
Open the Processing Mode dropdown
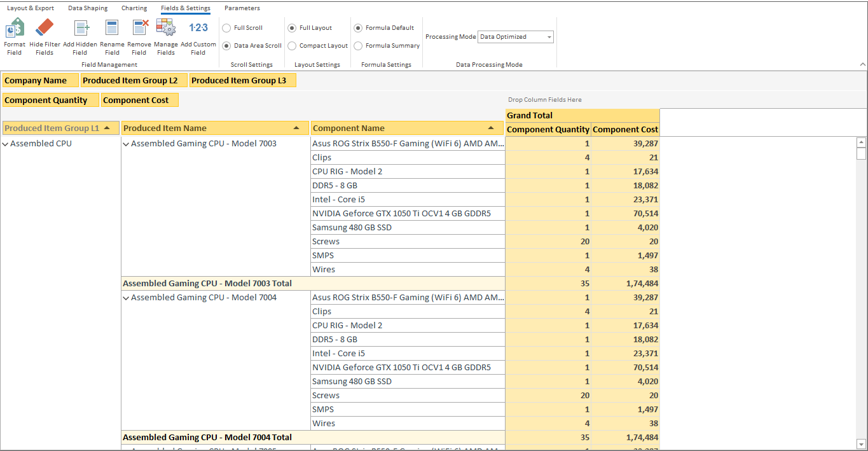(x=549, y=37)
